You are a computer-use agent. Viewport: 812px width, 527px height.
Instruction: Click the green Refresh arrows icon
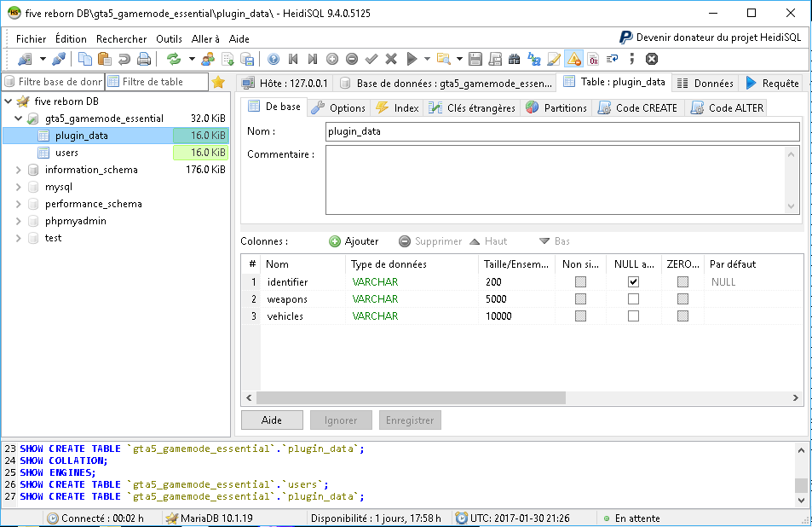tap(174, 59)
